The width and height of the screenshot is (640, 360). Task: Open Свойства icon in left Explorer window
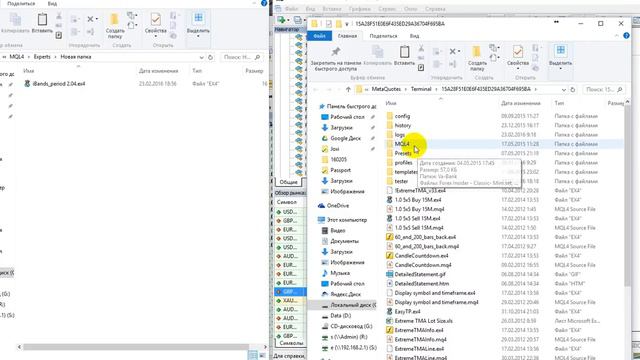156,19
